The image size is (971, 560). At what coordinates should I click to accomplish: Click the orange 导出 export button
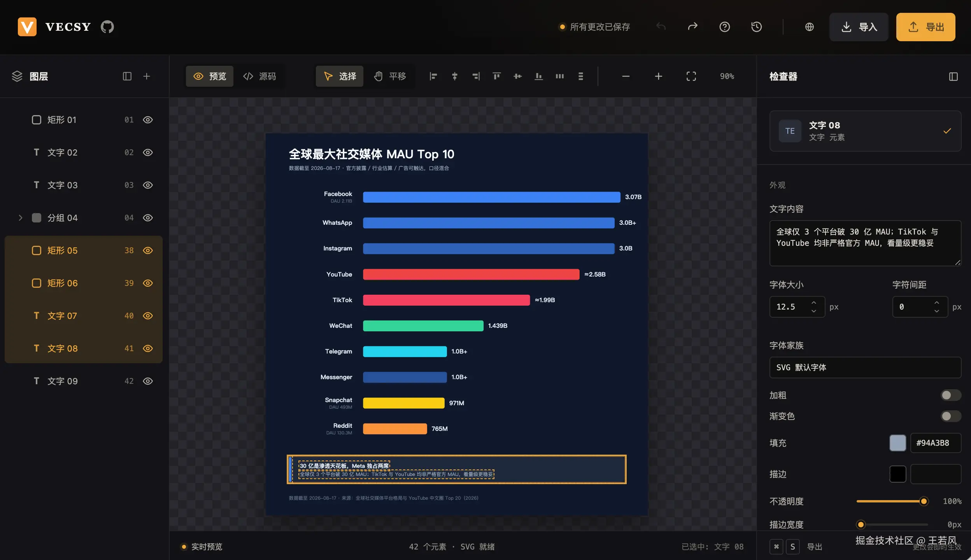(x=926, y=27)
